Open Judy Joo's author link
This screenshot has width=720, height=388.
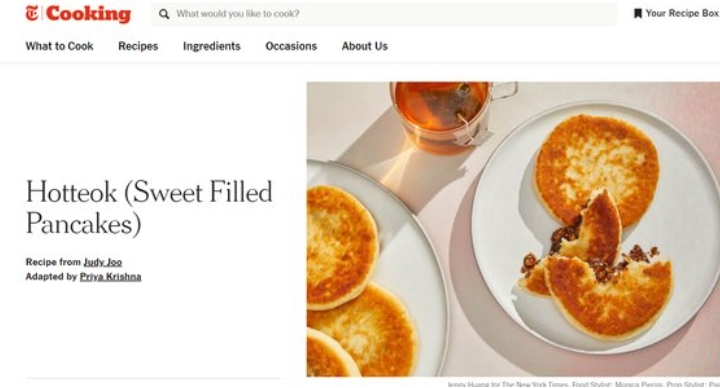102,262
